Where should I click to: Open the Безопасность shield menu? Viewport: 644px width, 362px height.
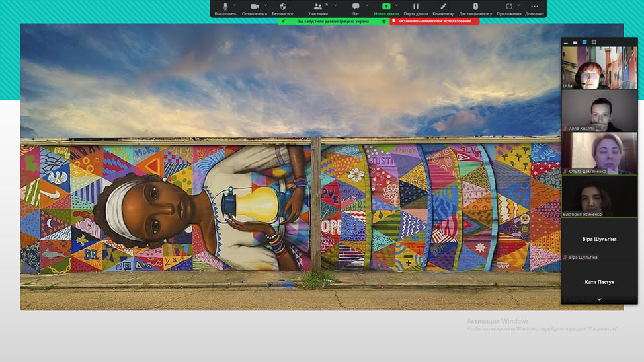pos(283,9)
